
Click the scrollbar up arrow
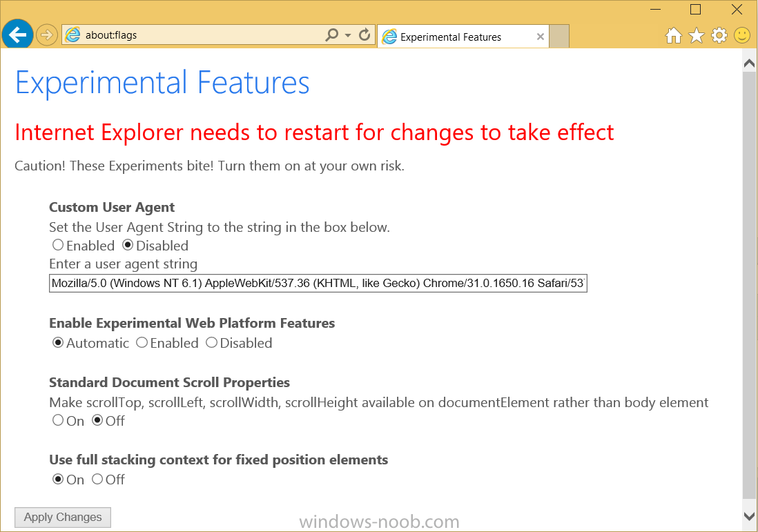(749, 63)
